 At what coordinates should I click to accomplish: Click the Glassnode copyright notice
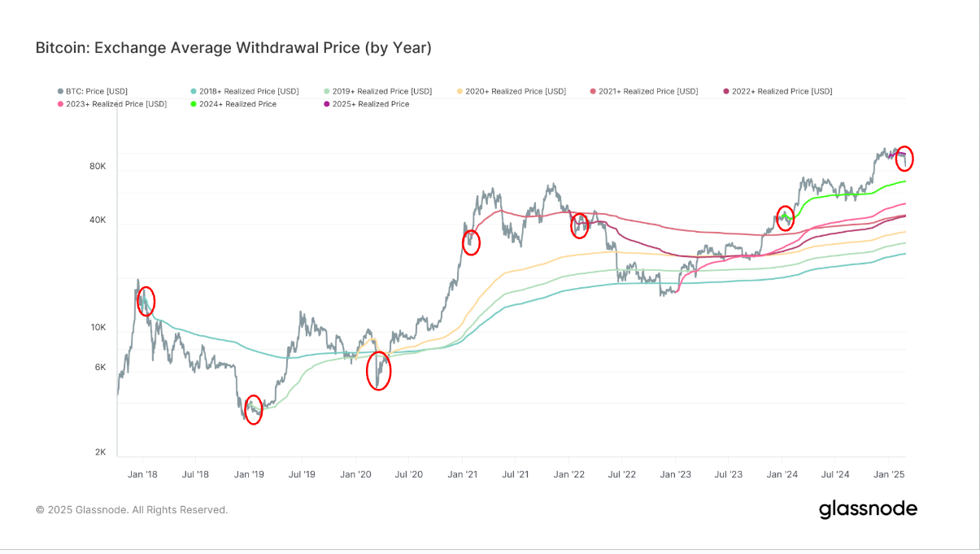(132, 510)
